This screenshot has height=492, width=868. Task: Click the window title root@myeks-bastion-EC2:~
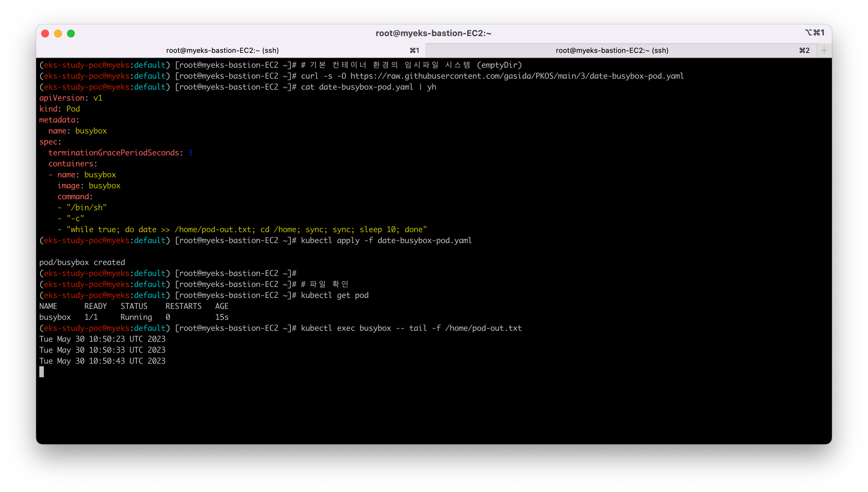pos(433,33)
